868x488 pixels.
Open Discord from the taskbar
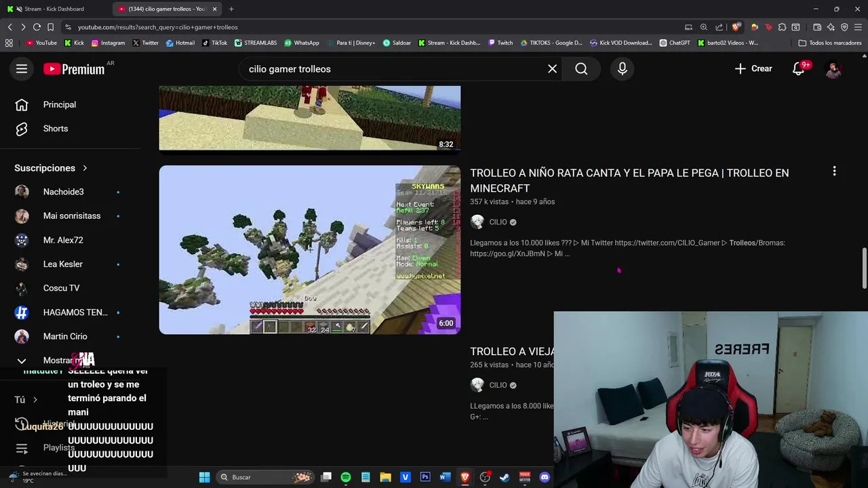tap(545, 477)
